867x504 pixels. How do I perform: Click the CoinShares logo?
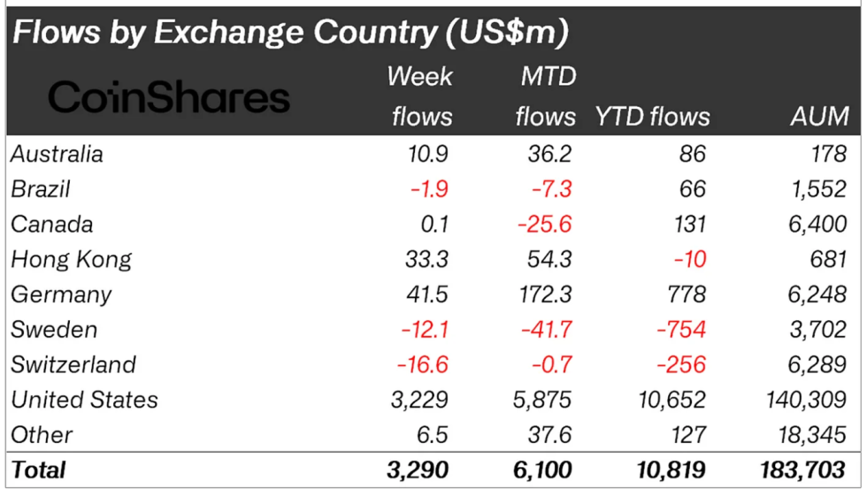169,97
